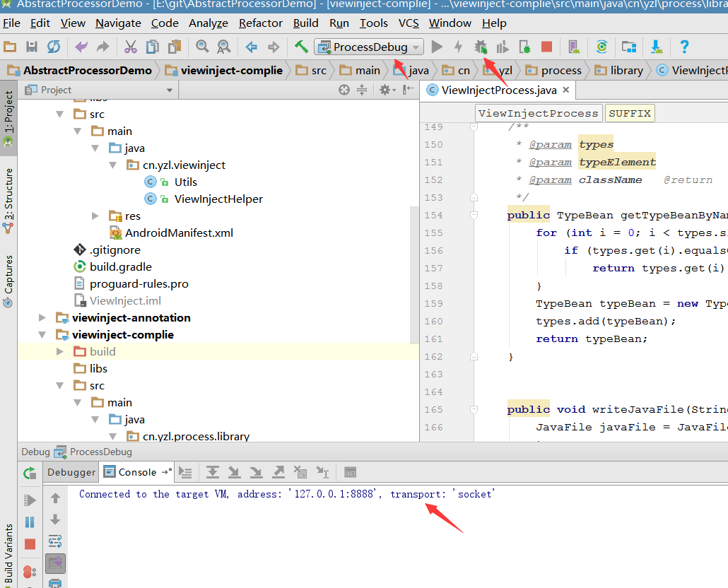Expand the viewinject-annotation module
The image size is (728, 588).
pyautogui.click(x=42, y=318)
